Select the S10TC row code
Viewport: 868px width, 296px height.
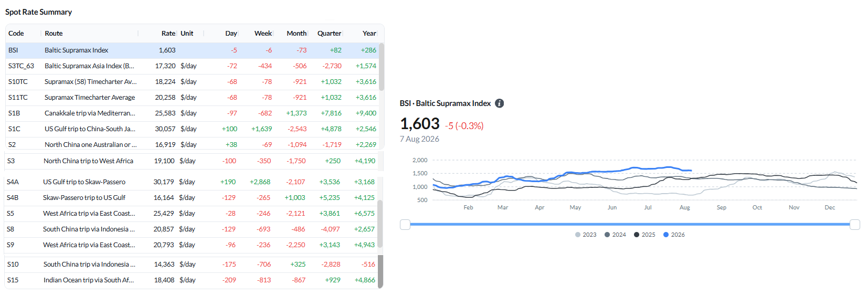(18, 82)
